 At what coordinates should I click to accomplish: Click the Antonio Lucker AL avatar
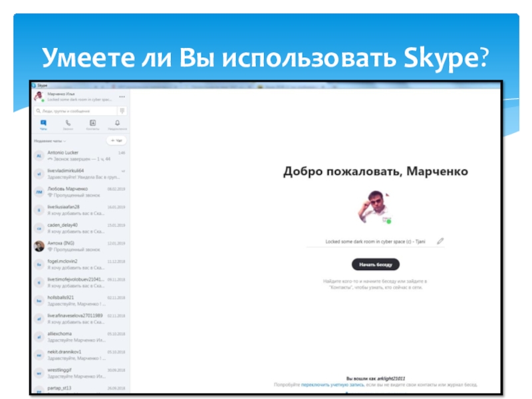(39, 156)
